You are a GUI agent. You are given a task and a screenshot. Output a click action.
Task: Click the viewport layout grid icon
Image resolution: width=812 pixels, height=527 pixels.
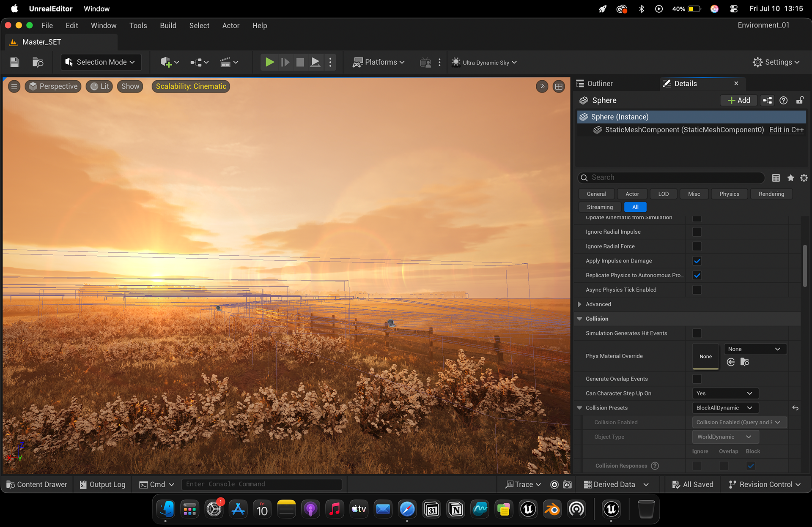tap(559, 87)
